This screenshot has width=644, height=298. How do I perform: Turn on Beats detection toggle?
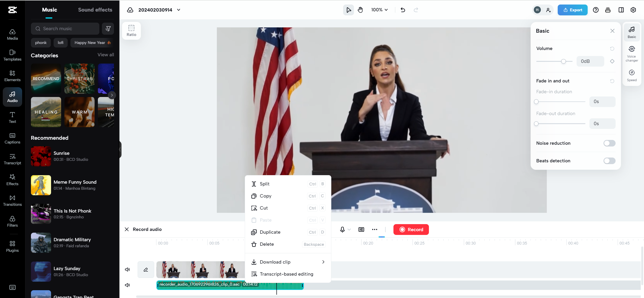click(x=609, y=161)
